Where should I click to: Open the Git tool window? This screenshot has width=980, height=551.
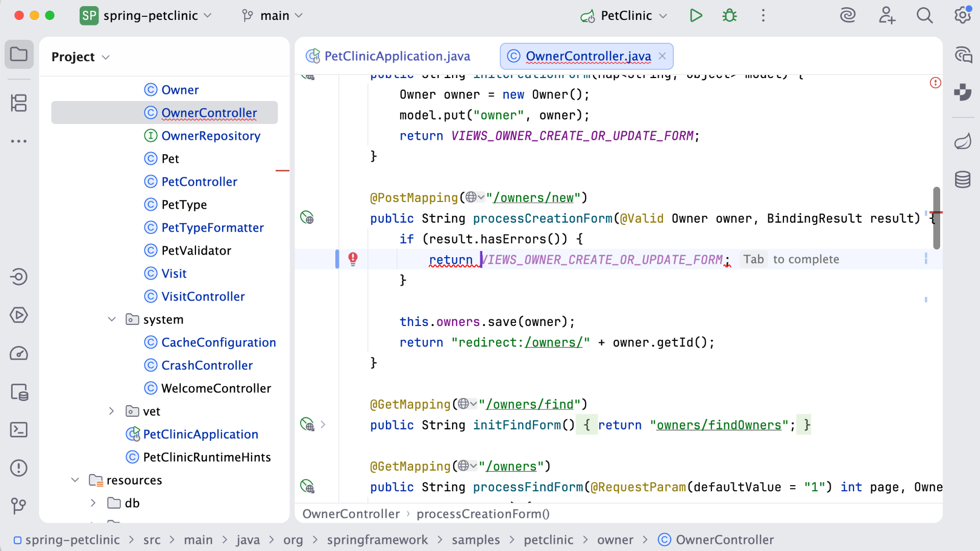[19, 506]
